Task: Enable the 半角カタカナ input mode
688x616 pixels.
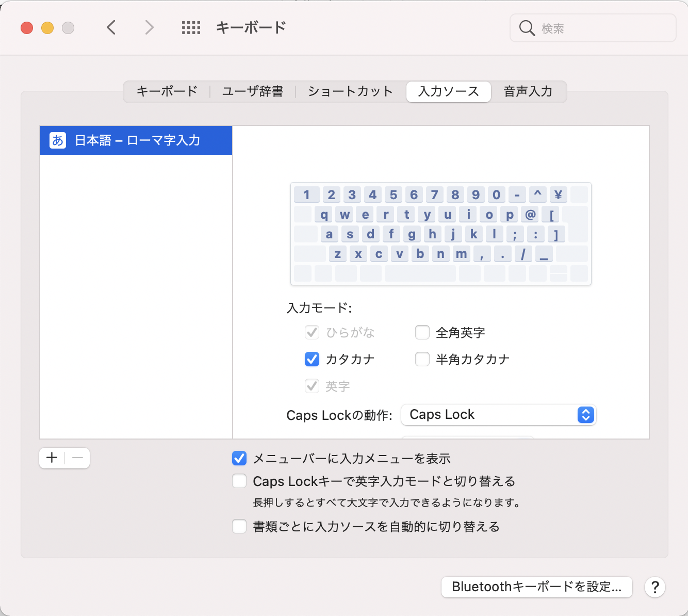Action: 422,359
